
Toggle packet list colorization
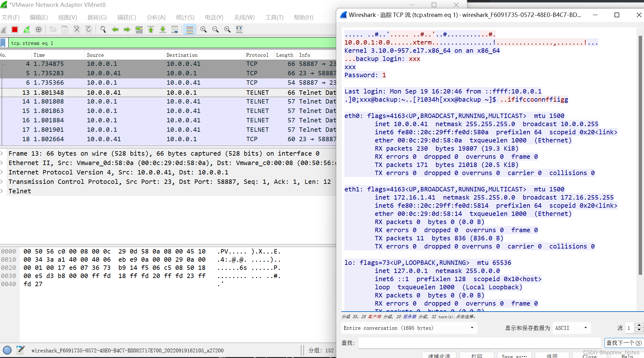click(x=189, y=29)
